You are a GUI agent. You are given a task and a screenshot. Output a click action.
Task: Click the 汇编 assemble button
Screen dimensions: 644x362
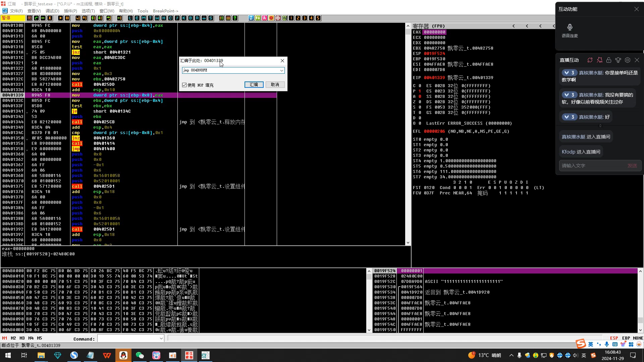pos(254,85)
